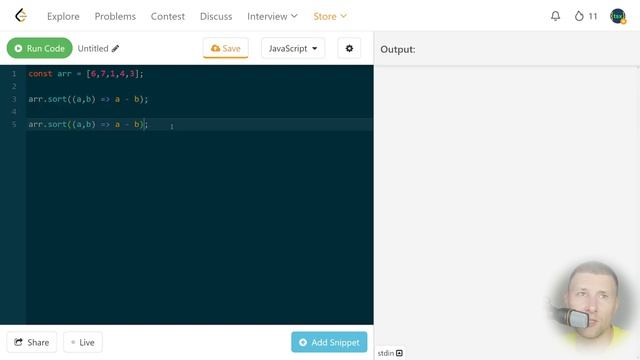Open the Contest page
This screenshot has width=640, height=360.
[x=168, y=16]
